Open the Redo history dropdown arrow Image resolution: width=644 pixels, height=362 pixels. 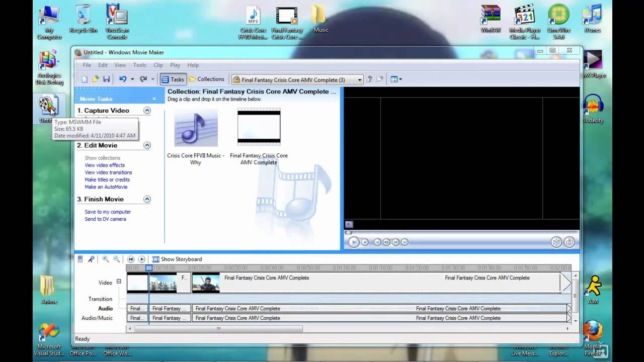[x=152, y=79]
